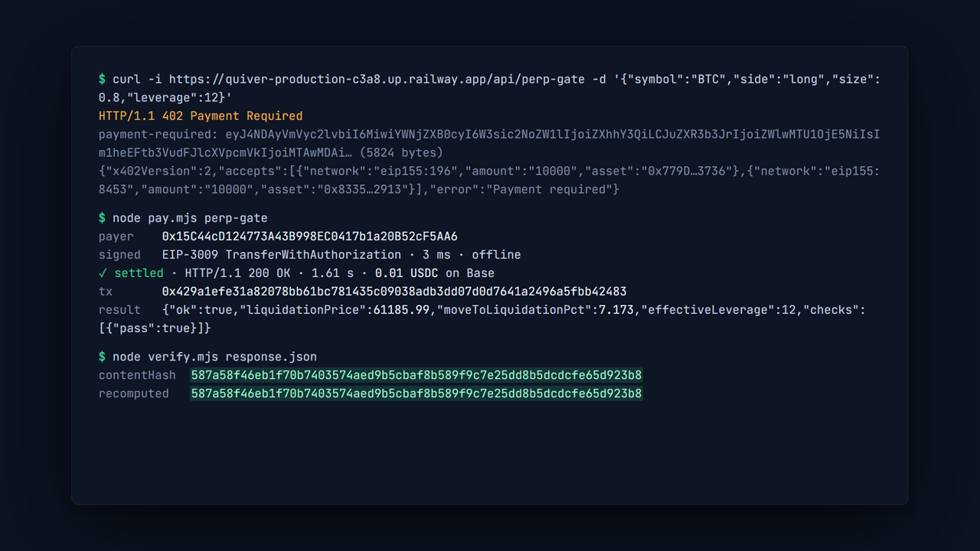
Task: Click the tx hash starting 0x429a1efe
Action: click(x=394, y=292)
